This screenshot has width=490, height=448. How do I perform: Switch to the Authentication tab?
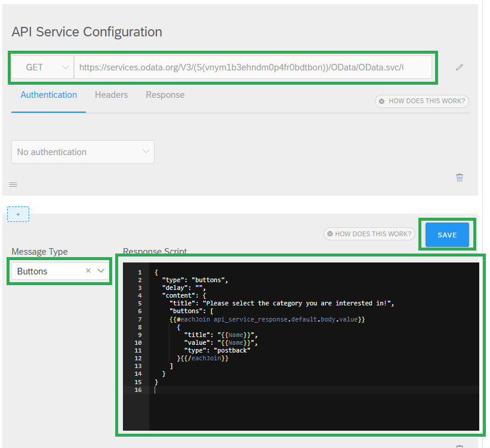coord(49,95)
